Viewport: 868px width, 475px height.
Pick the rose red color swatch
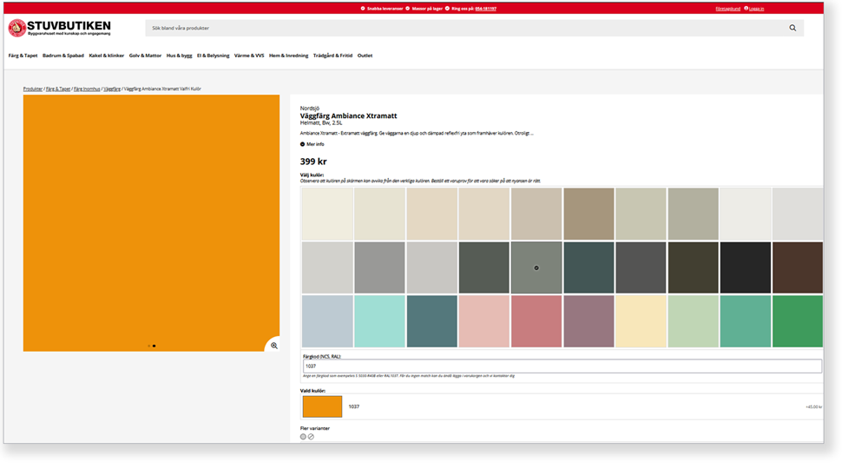pyautogui.click(x=536, y=321)
